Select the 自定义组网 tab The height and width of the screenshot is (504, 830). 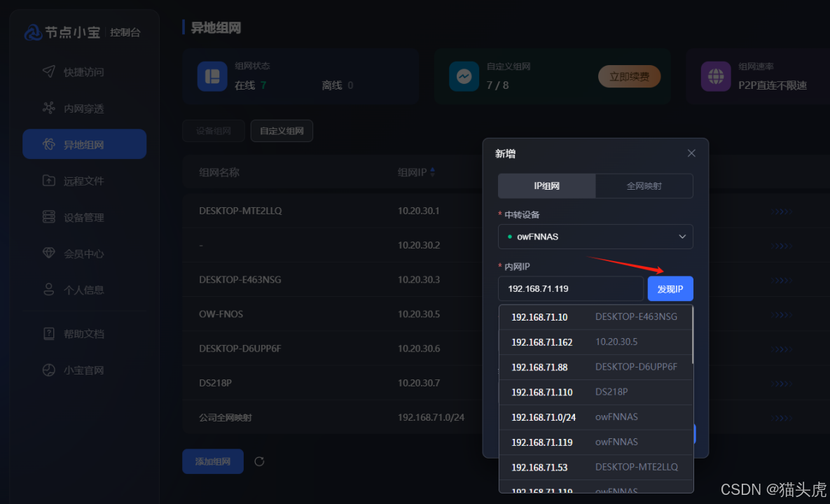282,131
